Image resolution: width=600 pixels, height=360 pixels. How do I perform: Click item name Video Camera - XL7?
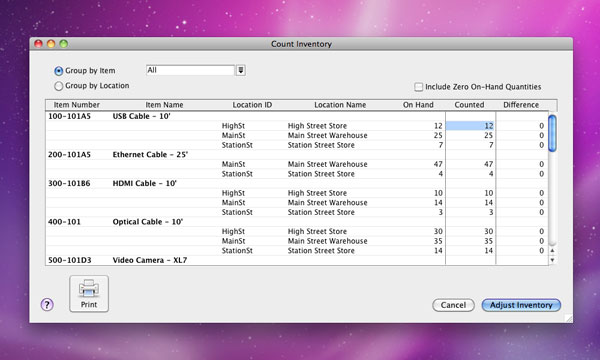(150, 260)
